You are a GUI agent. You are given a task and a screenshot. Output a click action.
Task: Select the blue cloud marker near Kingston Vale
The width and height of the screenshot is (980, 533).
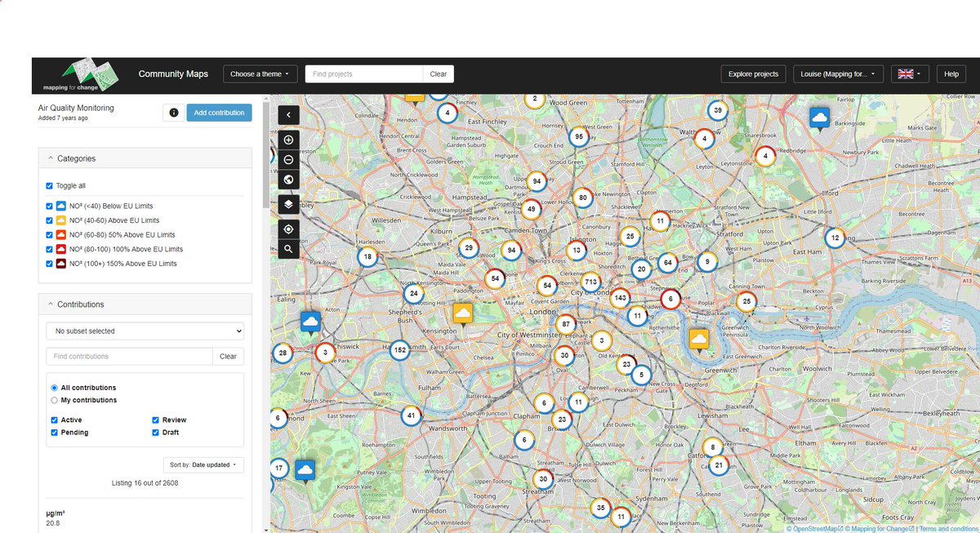point(305,471)
